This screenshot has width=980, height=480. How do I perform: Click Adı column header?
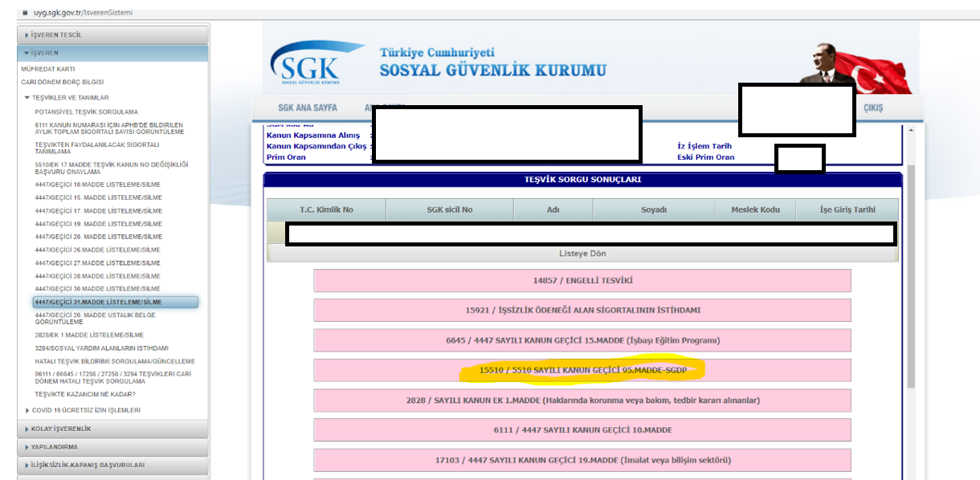coord(553,209)
